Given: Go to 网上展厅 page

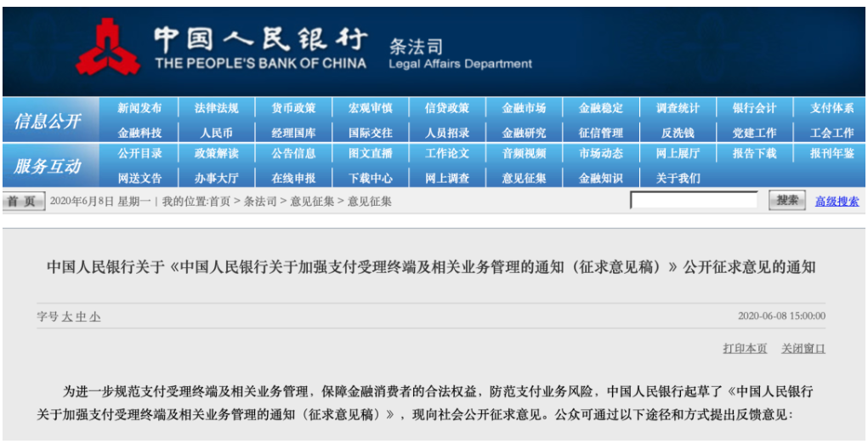Looking at the screenshot, I should (678, 153).
